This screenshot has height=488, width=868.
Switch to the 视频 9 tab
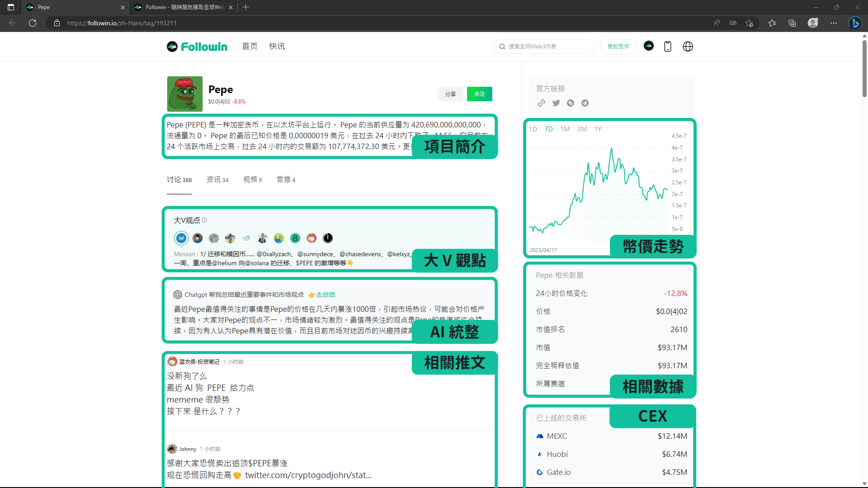coord(252,180)
